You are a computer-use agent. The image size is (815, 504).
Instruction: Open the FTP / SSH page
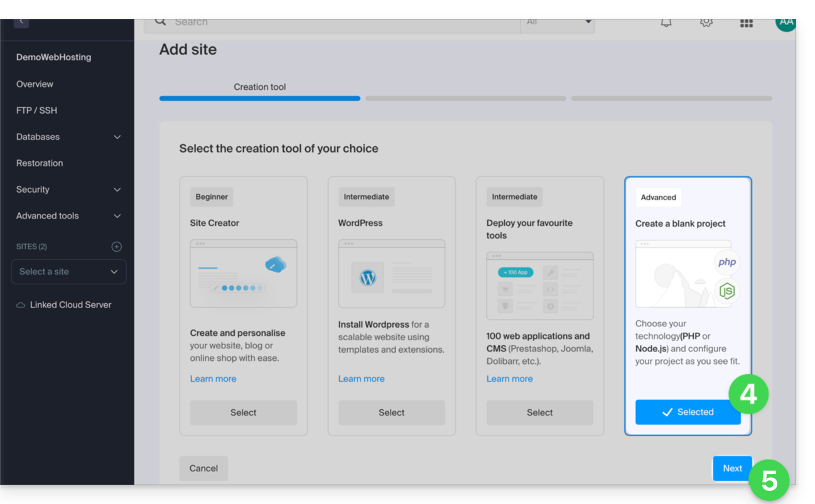click(36, 110)
